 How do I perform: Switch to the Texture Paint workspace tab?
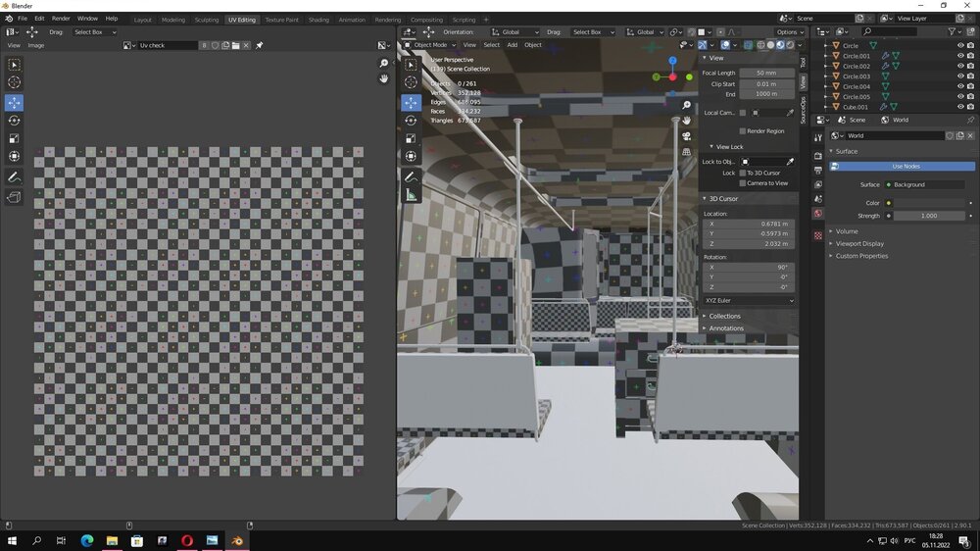tap(281, 20)
